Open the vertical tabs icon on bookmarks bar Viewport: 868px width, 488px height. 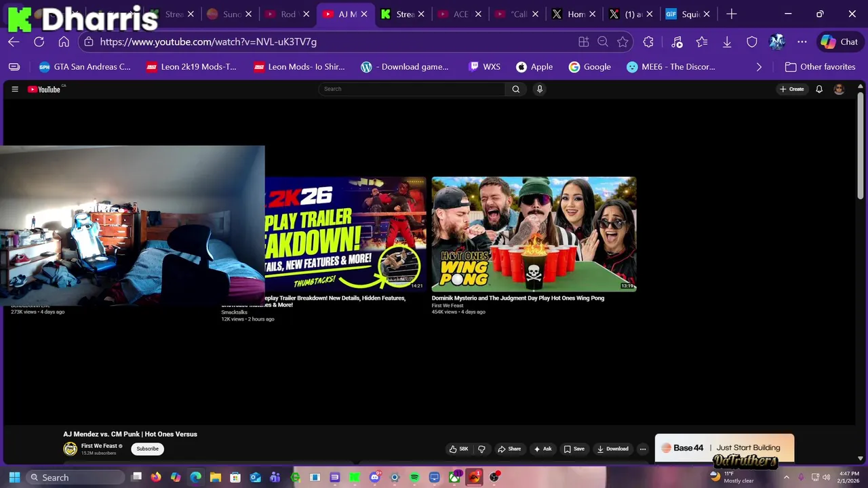(14, 67)
